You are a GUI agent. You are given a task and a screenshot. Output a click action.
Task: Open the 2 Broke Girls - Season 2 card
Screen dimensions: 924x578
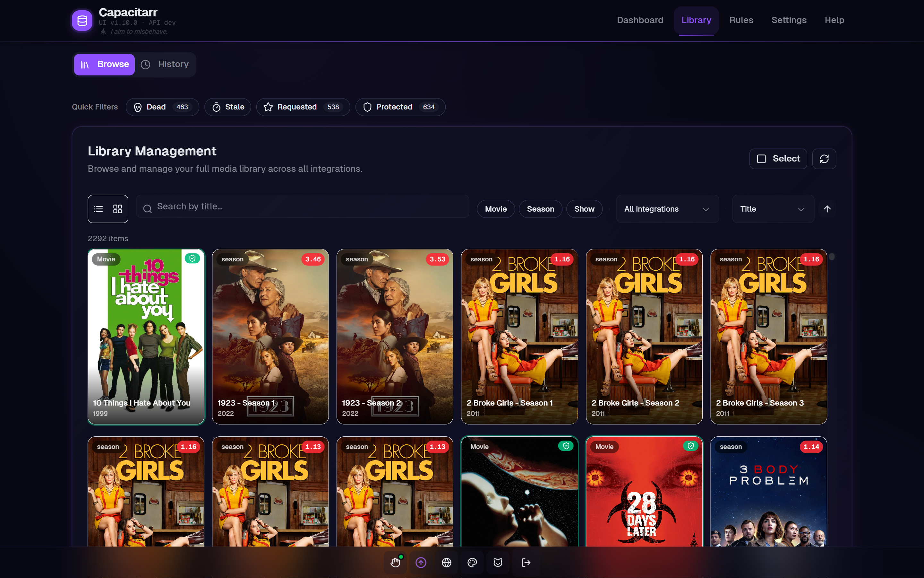[x=644, y=337]
